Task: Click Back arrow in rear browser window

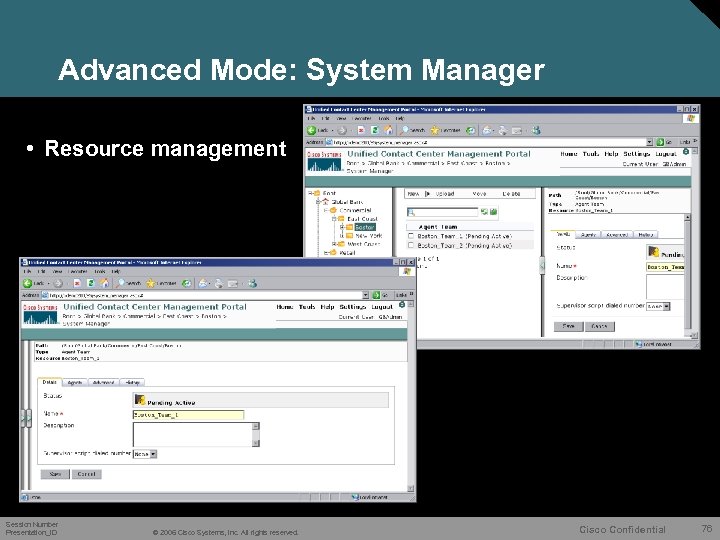Action: point(312,130)
